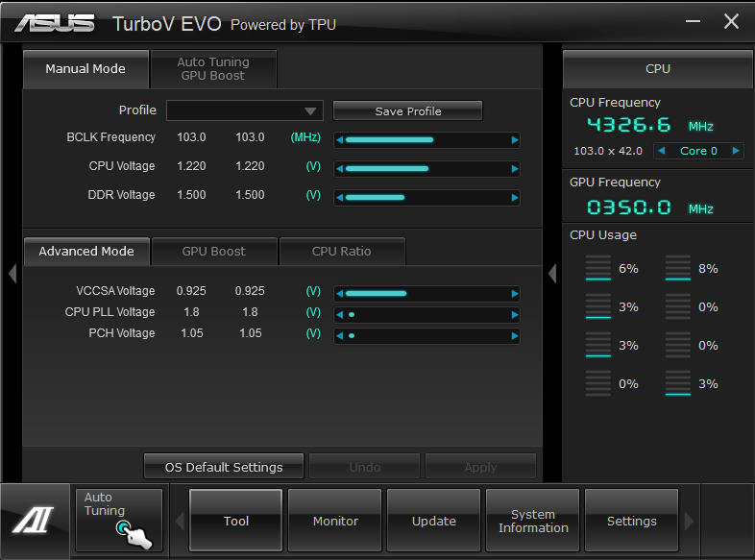Click the 8% CPU usage meter
Image resolution: width=755 pixels, height=560 pixels.
[x=678, y=268]
